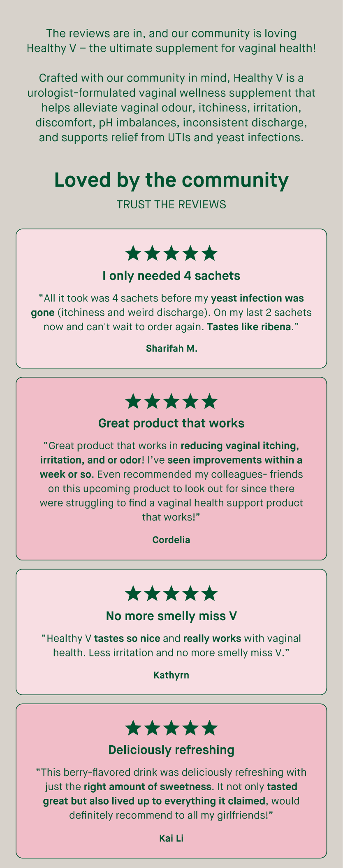The width and height of the screenshot is (343, 868).
Task: Click the middle star in Cordelia's review
Action: tap(171, 401)
